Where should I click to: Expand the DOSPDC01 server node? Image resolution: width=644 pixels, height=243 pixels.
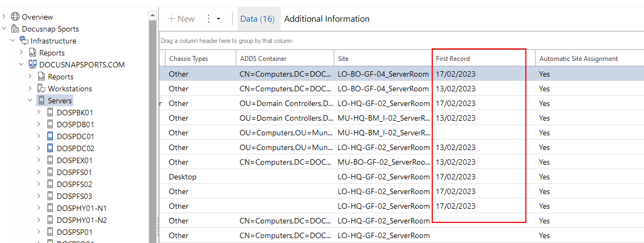coord(39,136)
